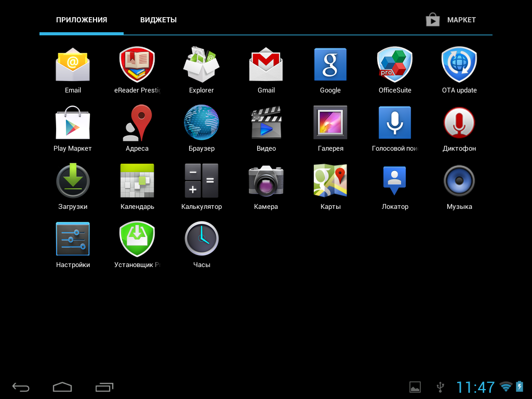Tap the Back navigation button
Screen dimensions: 532x399
[21, 387]
